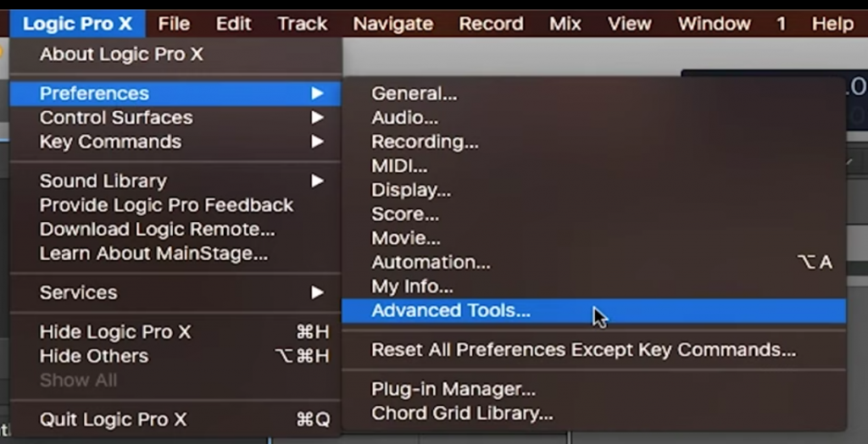The width and height of the screenshot is (868, 444).
Task: Open Display… preferences
Action: point(594,190)
